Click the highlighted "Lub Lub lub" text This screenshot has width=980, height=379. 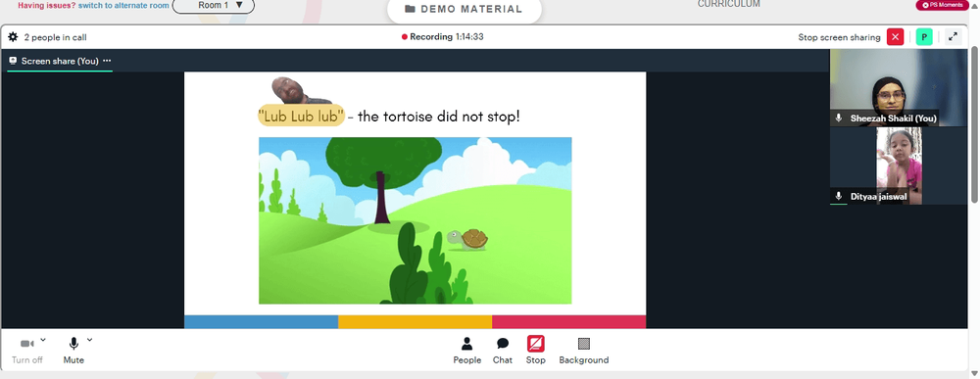point(301,117)
